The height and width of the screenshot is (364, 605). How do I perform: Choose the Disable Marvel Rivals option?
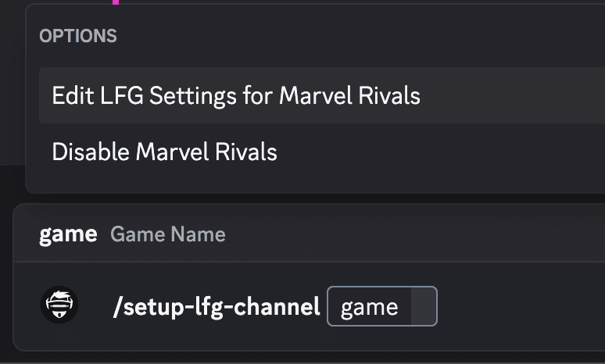(164, 151)
